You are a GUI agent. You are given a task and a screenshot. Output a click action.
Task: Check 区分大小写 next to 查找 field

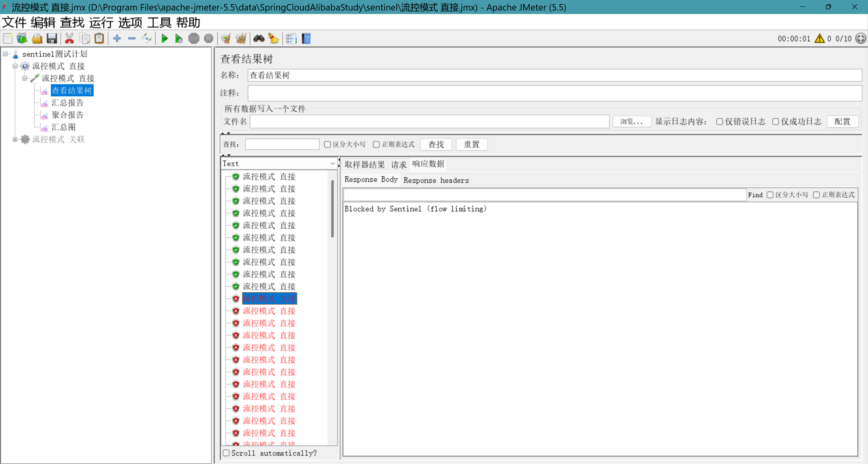click(x=327, y=144)
